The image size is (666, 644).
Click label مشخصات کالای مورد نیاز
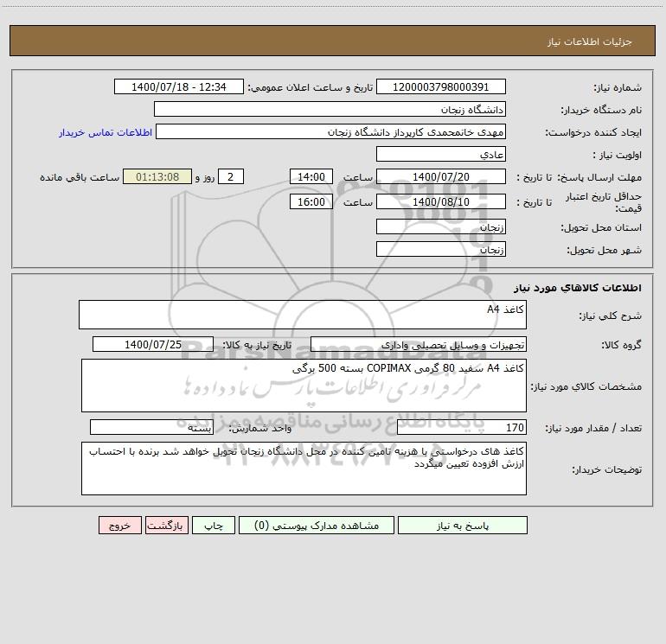[x=586, y=386]
